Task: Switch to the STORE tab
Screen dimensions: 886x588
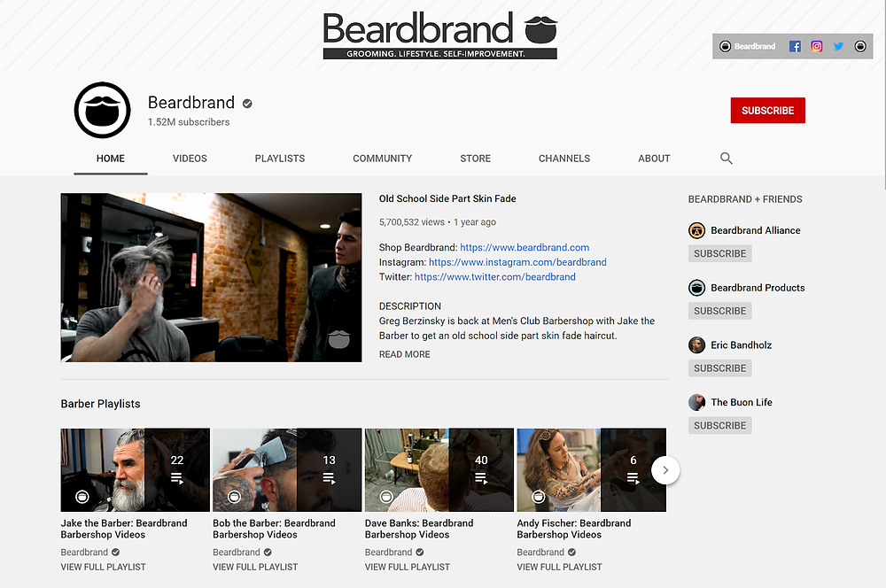Action: coord(475,159)
